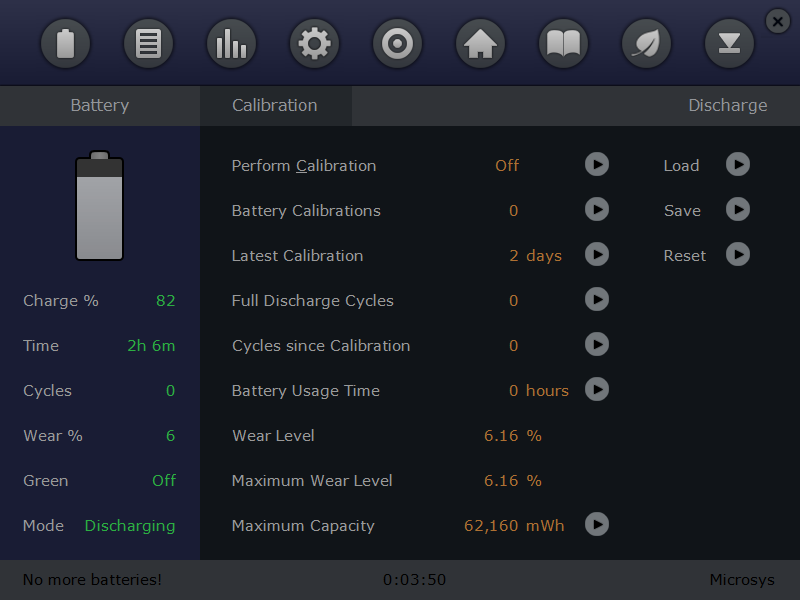Click the download arrow toolbar icon

click(x=730, y=43)
